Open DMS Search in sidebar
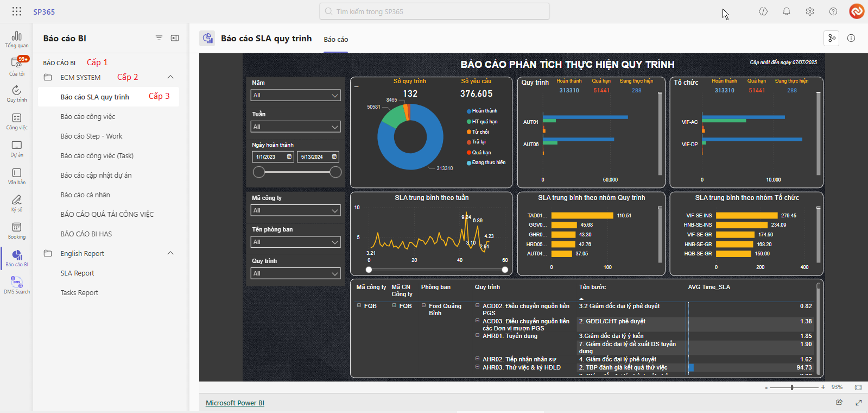Viewport: 868px width, 413px height. 17,285
